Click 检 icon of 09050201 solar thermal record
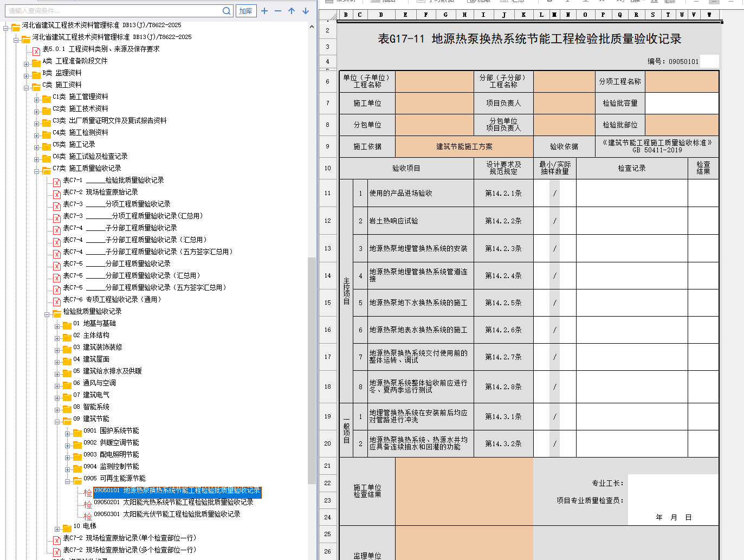This screenshot has width=744, height=560. pyautogui.click(x=88, y=504)
